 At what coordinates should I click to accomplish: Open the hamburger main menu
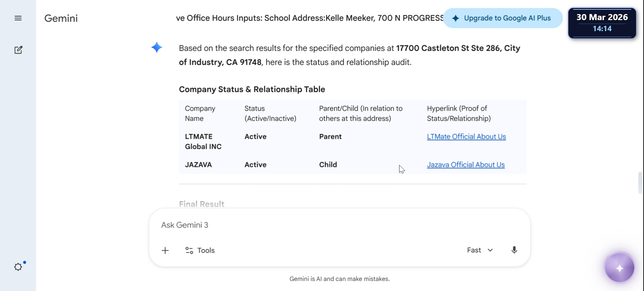(18, 18)
